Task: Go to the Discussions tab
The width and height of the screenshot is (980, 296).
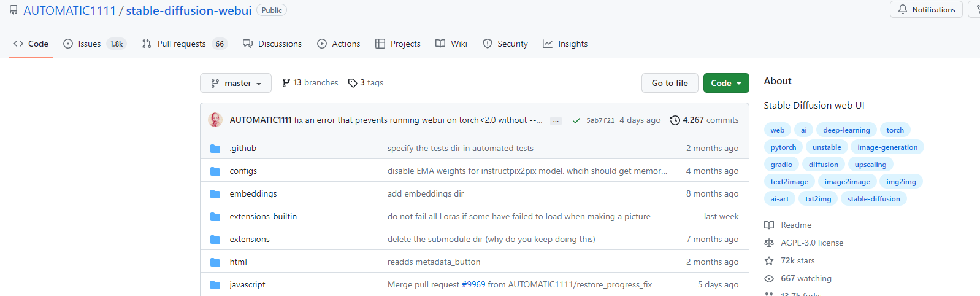Action: tap(272, 44)
